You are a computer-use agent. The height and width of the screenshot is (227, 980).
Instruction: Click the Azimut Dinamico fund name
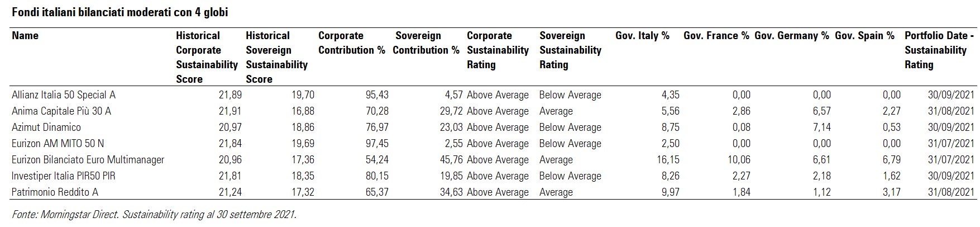(x=46, y=127)
